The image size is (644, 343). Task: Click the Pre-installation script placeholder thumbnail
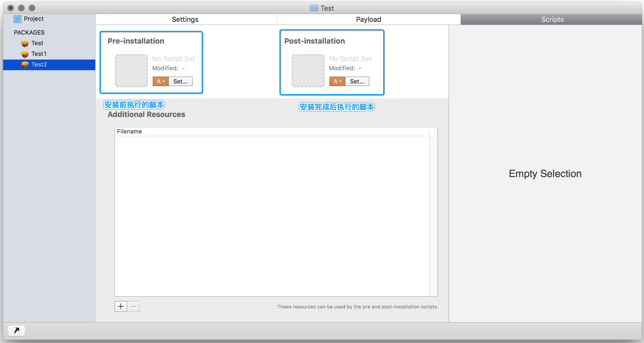coord(131,70)
